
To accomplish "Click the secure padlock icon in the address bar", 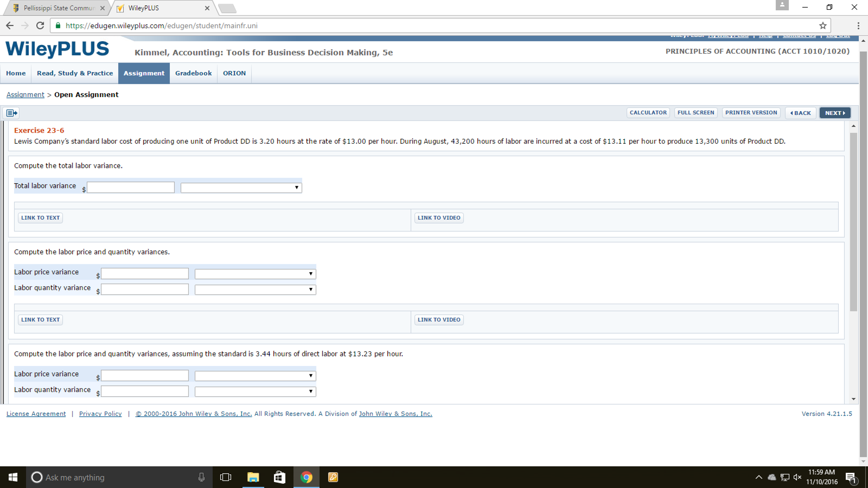I will pyautogui.click(x=58, y=25).
